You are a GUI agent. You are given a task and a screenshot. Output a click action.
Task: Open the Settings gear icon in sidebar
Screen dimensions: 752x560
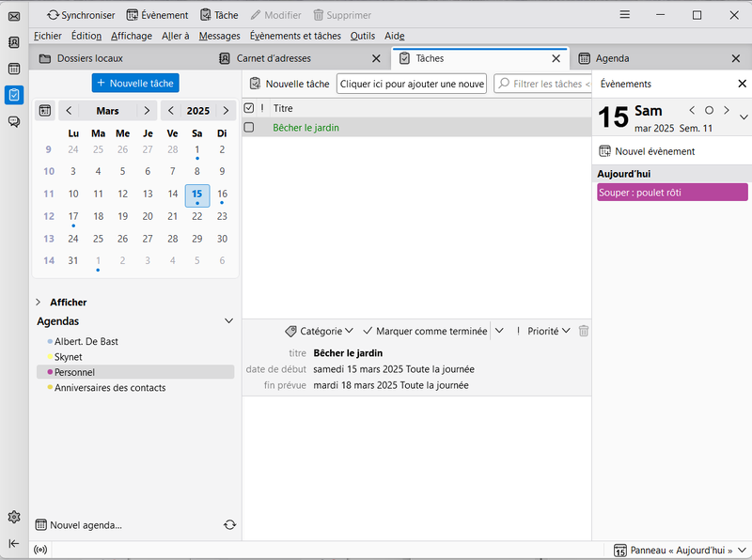[14, 517]
